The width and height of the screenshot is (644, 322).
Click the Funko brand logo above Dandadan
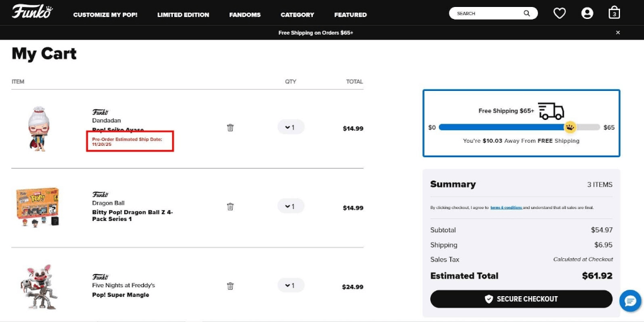(x=100, y=112)
